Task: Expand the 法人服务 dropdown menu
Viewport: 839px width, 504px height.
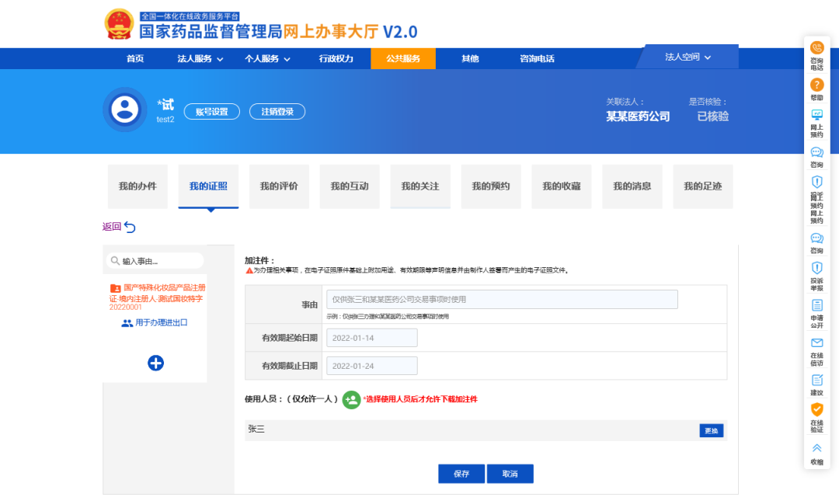Action: pos(200,59)
